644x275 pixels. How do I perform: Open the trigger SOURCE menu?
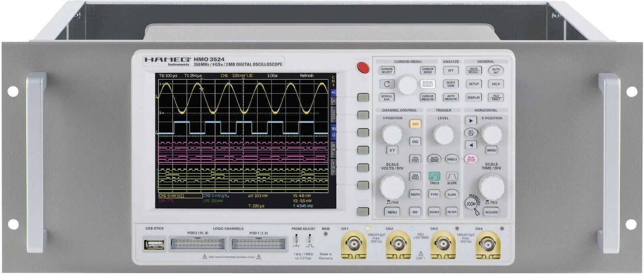click(434, 212)
